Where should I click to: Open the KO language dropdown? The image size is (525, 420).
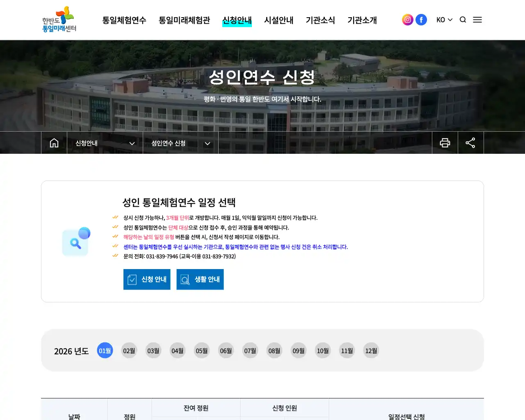pyautogui.click(x=444, y=19)
